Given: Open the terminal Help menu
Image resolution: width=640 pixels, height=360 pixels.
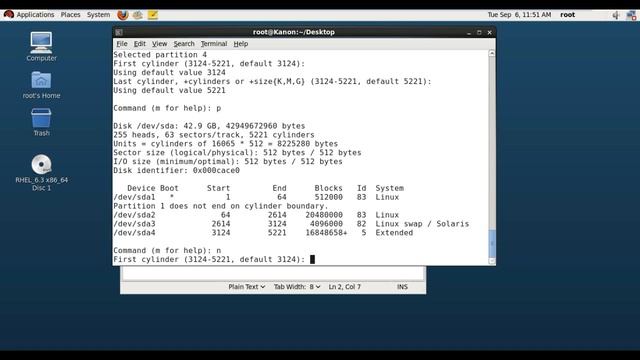Looking at the screenshot, I should 240,44.
